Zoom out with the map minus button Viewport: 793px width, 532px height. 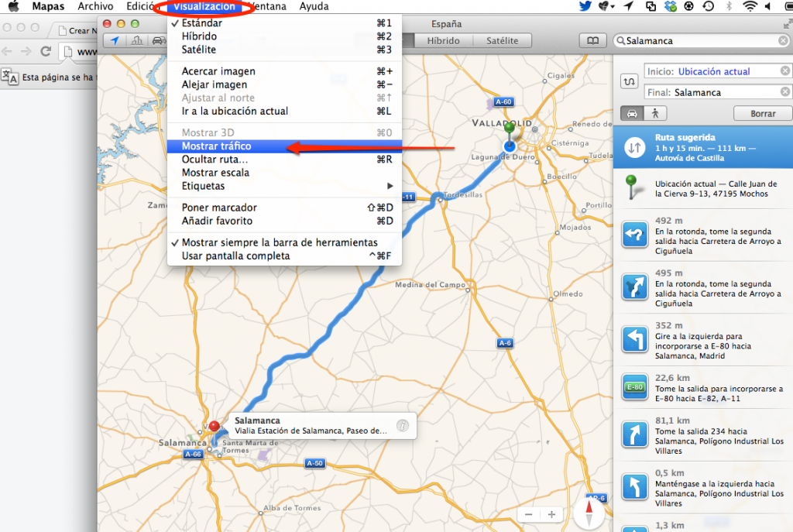tap(528, 514)
